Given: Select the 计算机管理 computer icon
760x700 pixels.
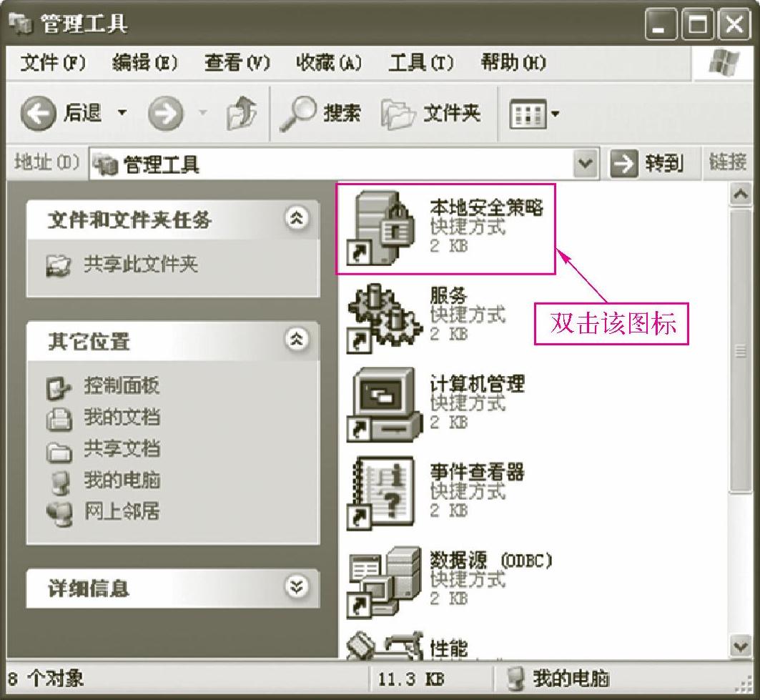Looking at the screenshot, I should point(382,404).
